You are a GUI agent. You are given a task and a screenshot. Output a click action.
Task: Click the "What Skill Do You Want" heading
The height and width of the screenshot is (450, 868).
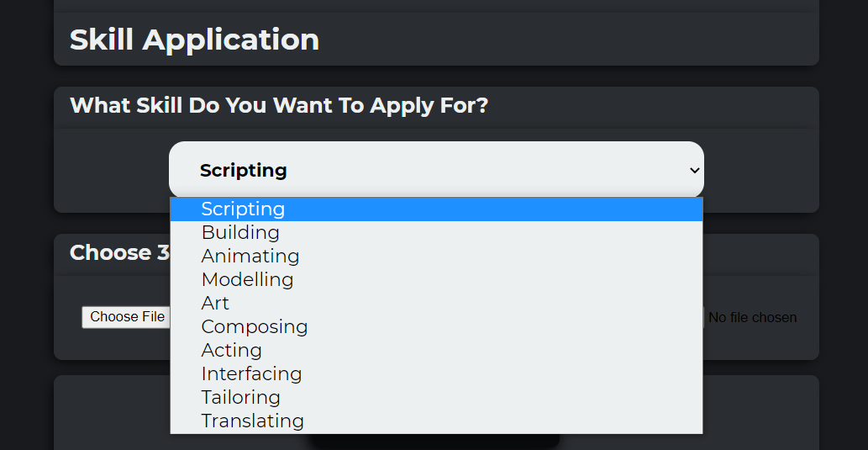tap(278, 106)
